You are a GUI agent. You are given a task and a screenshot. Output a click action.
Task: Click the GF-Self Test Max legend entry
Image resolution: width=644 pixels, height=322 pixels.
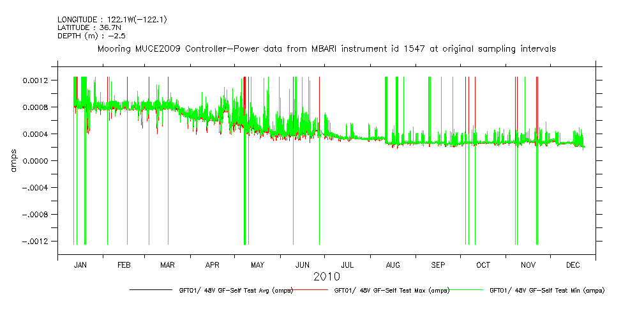[392, 290]
